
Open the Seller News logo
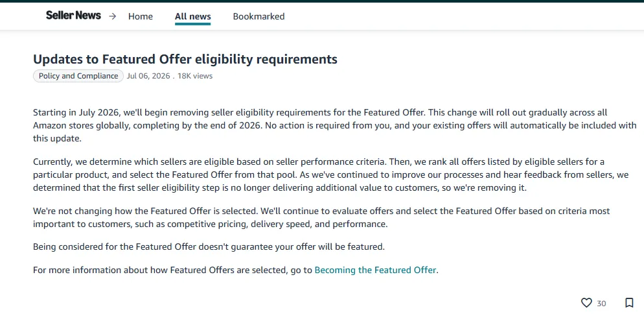(x=73, y=16)
